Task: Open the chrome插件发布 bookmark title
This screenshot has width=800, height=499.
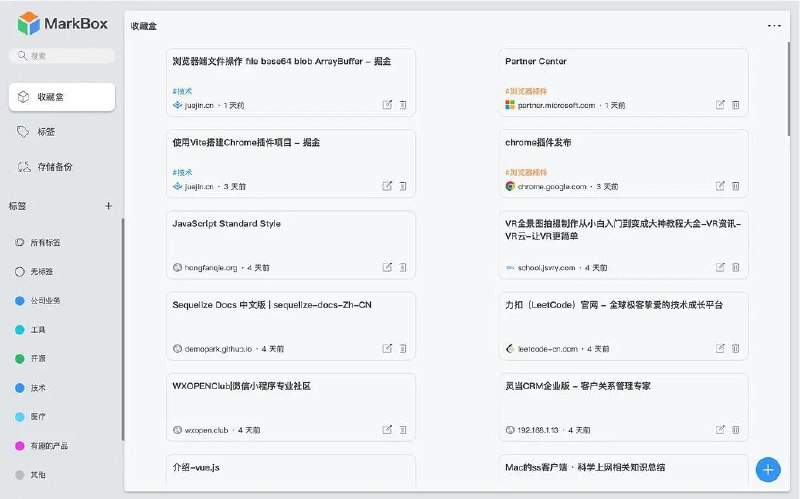Action: tap(538, 142)
